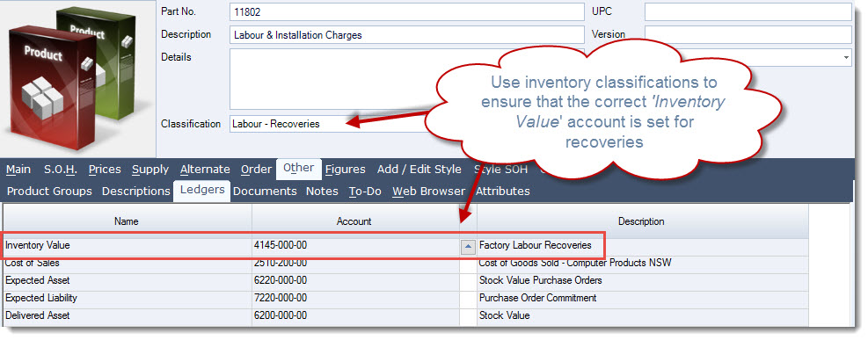Open the Add / Edit Style tab
This screenshot has width=868, height=340.
[419, 170]
